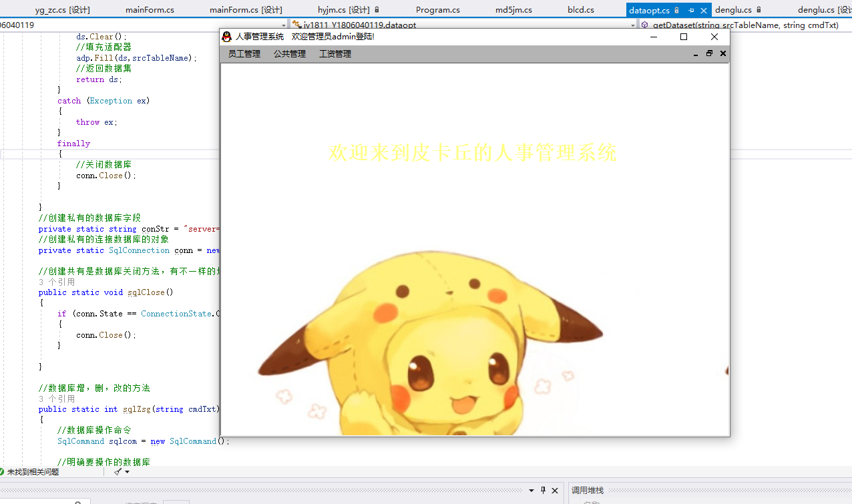Click 'adp.Fill(ds,srcTableName)' code line

pos(137,58)
